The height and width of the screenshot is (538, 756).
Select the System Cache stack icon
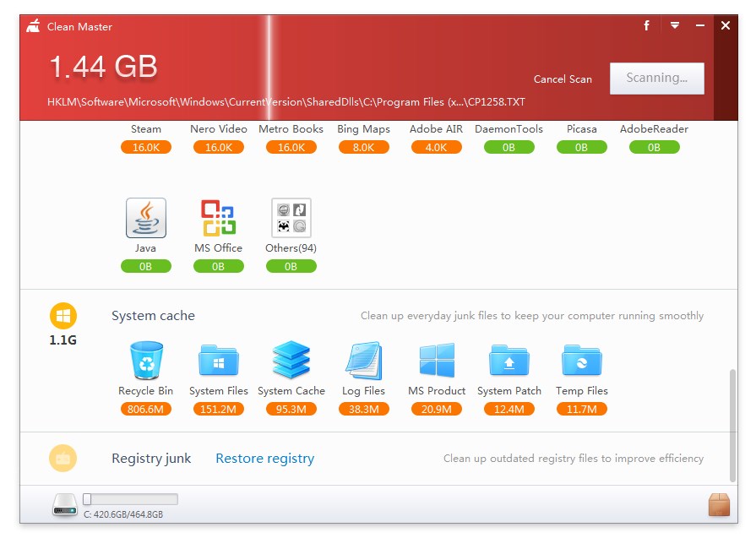tap(291, 360)
